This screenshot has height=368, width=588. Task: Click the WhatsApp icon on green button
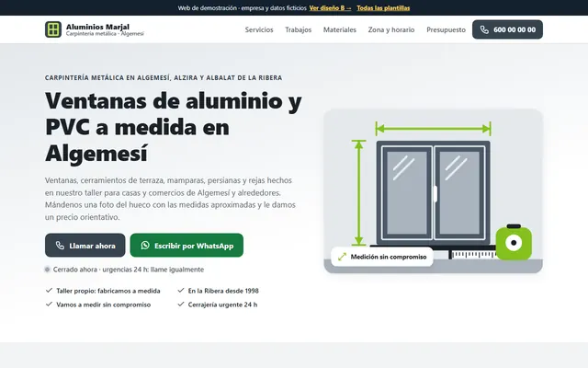click(x=145, y=246)
